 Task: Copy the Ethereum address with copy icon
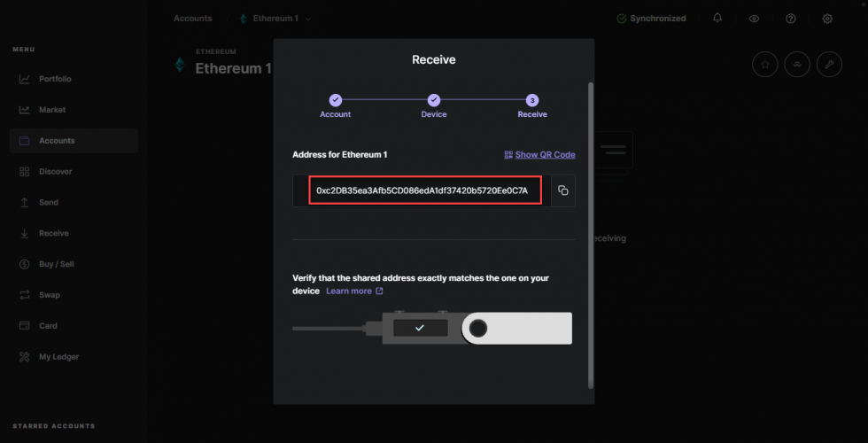coord(562,190)
